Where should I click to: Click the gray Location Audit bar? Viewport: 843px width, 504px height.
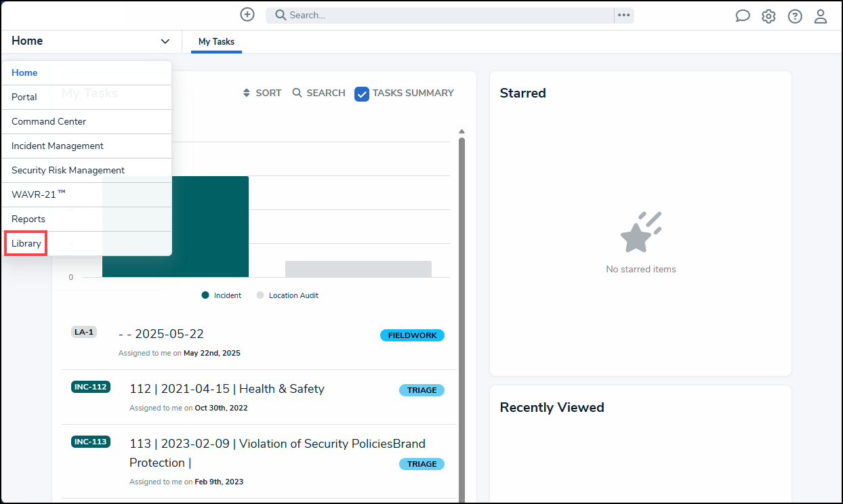click(358, 269)
